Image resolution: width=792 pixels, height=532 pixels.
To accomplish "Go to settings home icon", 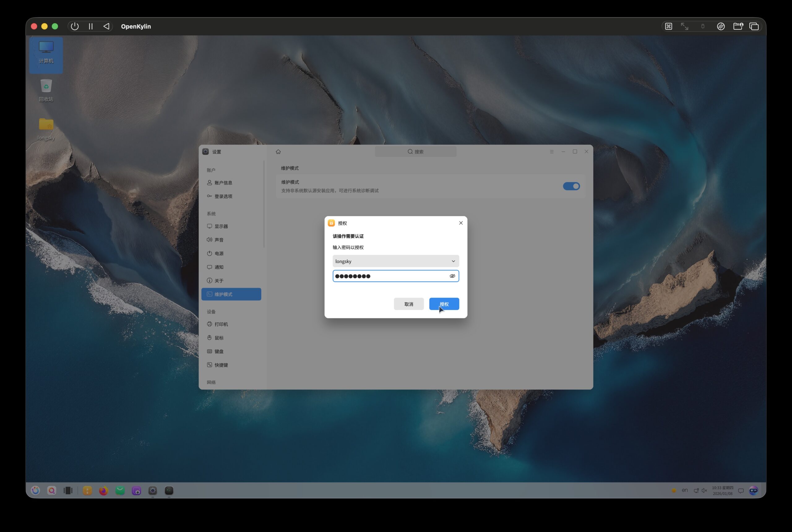I will pos(278,152).
